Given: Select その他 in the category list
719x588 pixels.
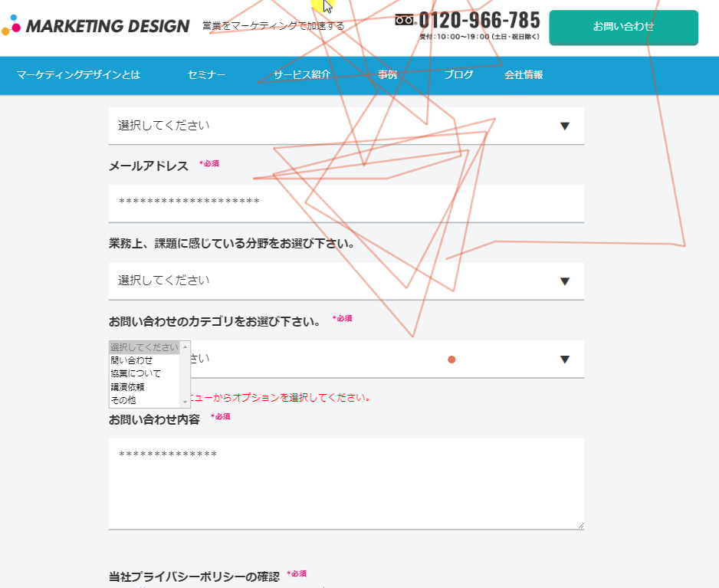Looking at the screenshot, I should click(123, 399).
